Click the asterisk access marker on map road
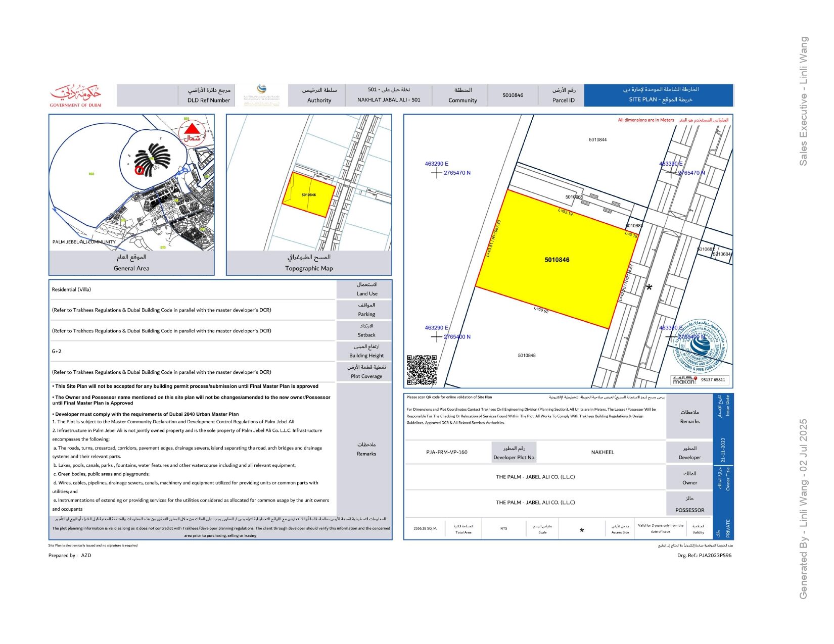The height and width of the screenshot is (644, 834). click(x=649, y=288)
